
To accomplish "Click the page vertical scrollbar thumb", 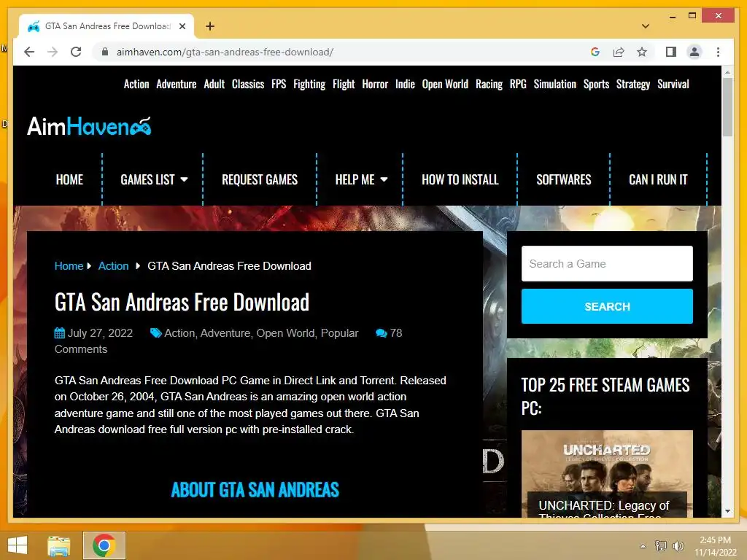I will tap(727, 107).
